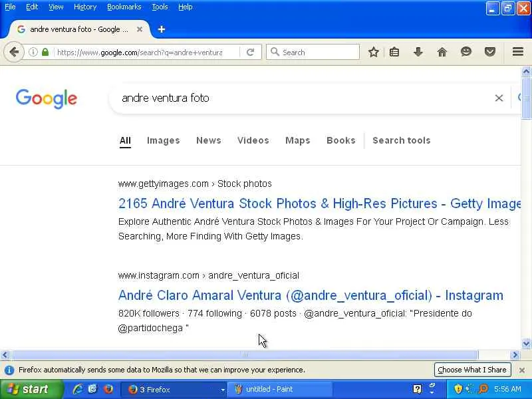The height and width of the screenshot is (399, 532).
Task: Select the '820K followers' snippet text
Action: pos(148,313)
